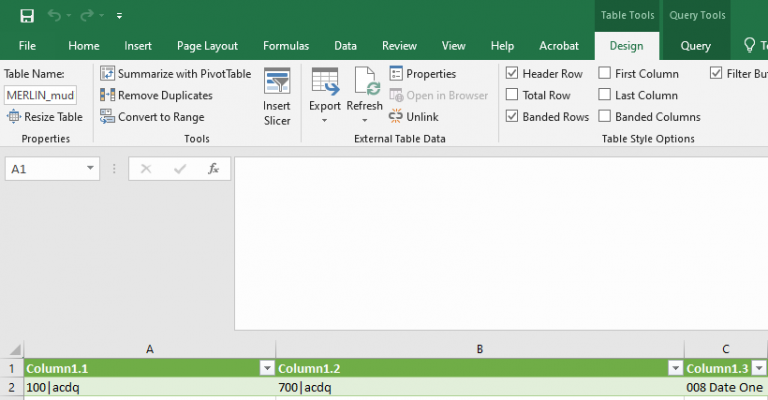Click the Insert Function fx icon
The image size is (768, 400).
(213, 169)
